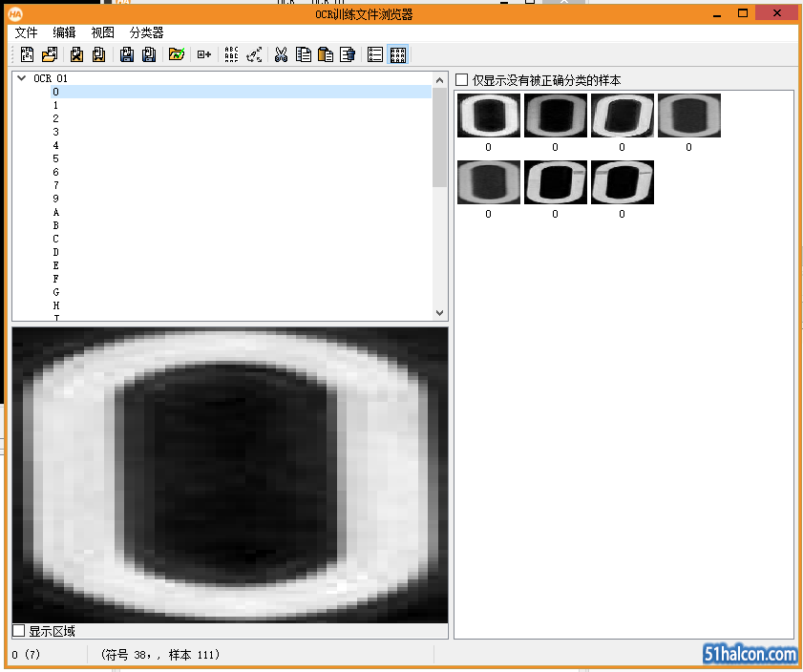Save the training file with floppy icon

pyautogui.click(x=126, y=54)
